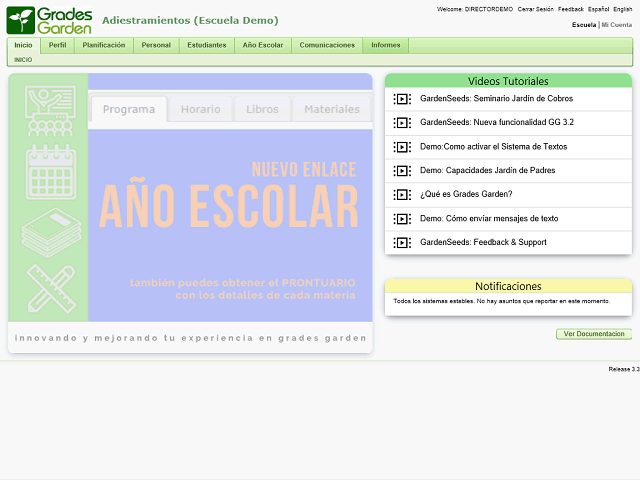Click video icon beside Sistema de Textos

click(x=402, y=147)
